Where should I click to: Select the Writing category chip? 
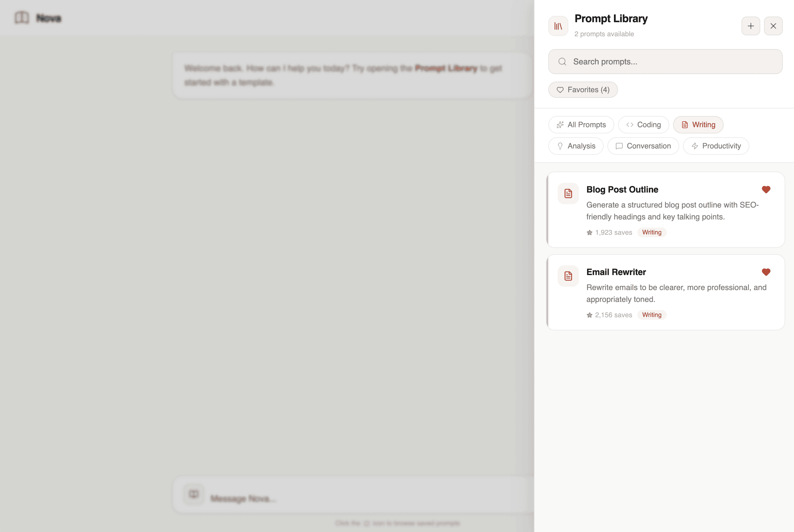click(x=698, y=124)
